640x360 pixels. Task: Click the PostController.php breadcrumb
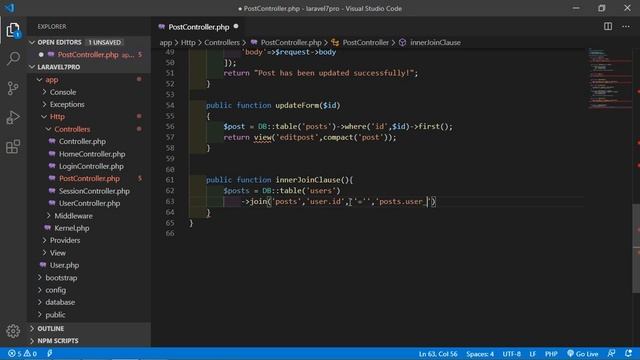tap(286, 42)
